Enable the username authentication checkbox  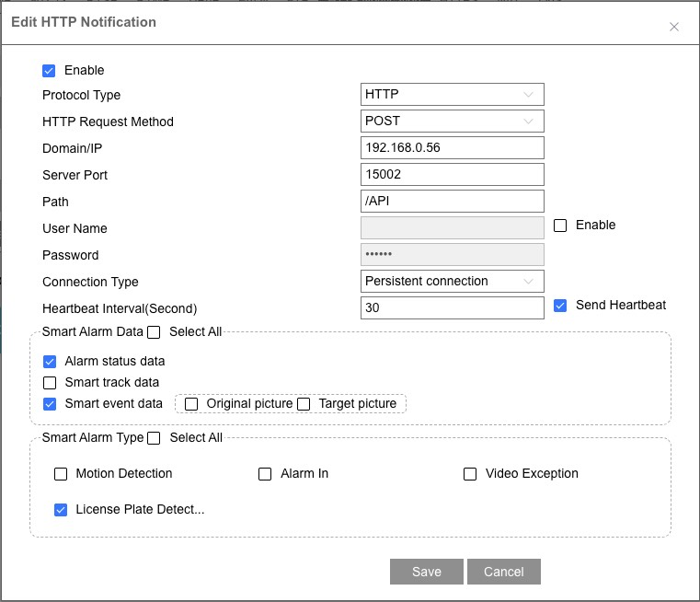(560, 226)
